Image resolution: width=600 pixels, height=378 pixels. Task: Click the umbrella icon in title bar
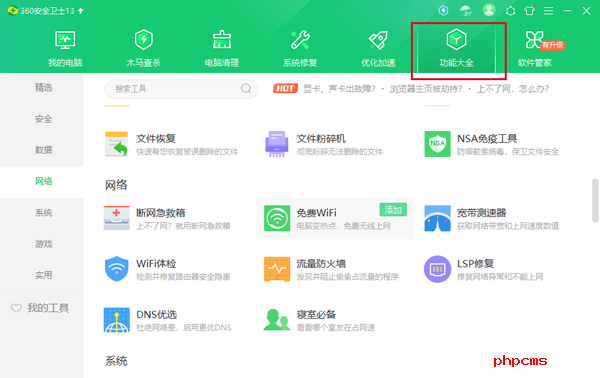pyautogui.click(x=466, y=10)
